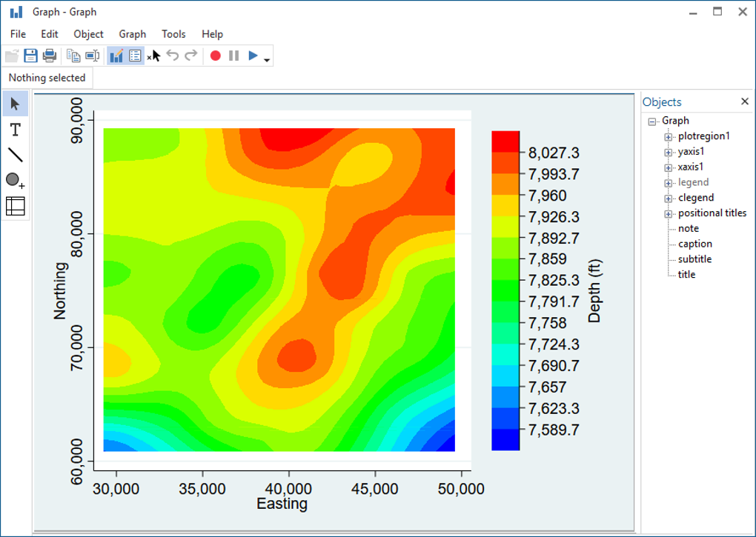Select the Grid Edit tool
The width and height of the screenshot is (756, 537).
(x=16, y=206)
